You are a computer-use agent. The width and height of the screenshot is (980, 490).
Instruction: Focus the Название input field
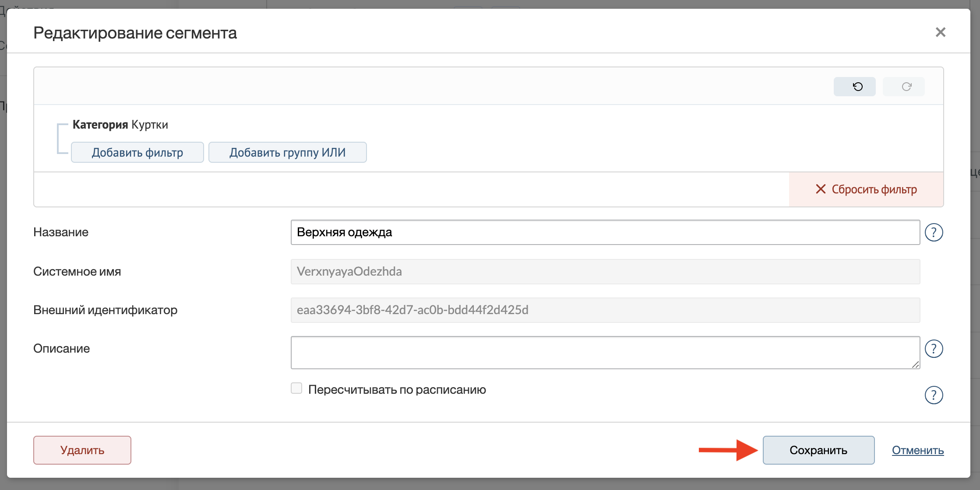[x=605, y=232]
